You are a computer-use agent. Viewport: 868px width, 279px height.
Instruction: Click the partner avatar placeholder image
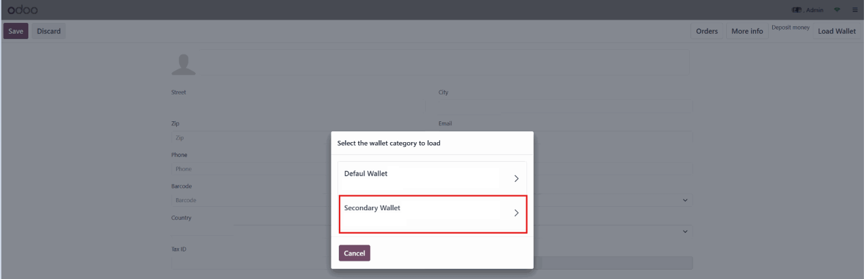184,64
